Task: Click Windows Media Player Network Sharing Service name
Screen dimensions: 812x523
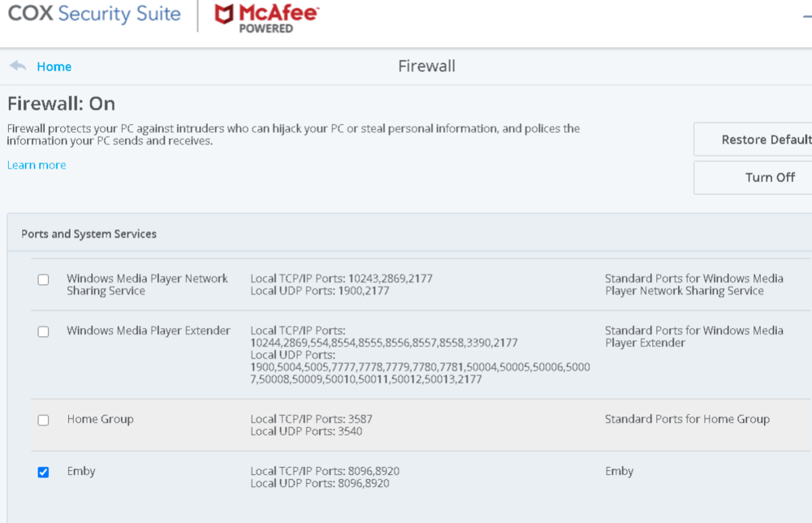Action: point(147,284)
